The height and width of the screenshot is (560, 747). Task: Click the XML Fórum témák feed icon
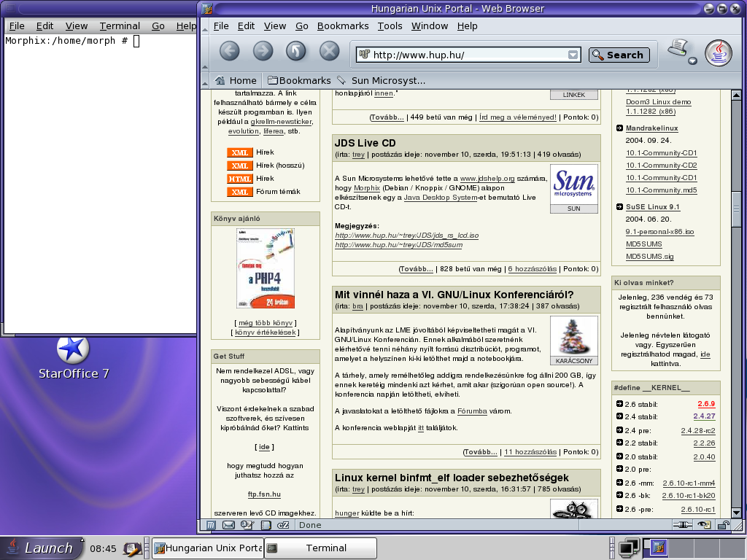[239, 192]
